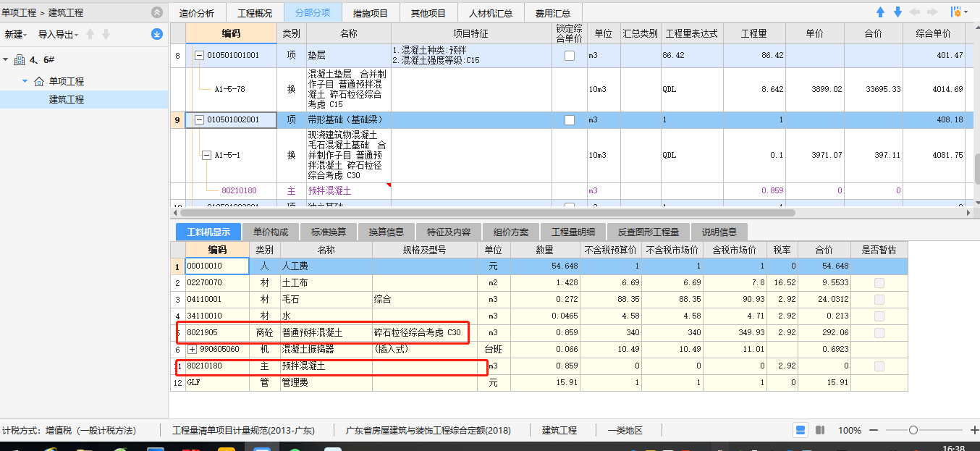
Task: Open the 说明信息 bottom tab
Action: tap(719, 232)
